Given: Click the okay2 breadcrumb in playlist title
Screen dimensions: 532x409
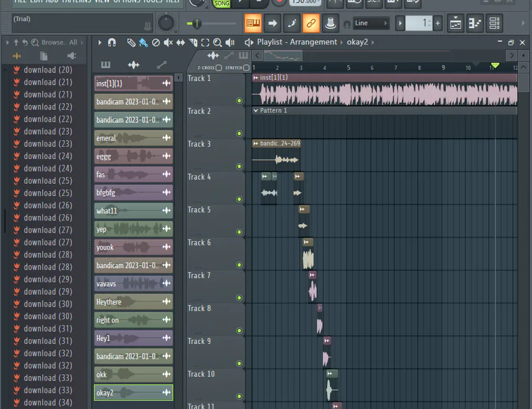Looking at the screenshot, I should (x=357, y=42).
